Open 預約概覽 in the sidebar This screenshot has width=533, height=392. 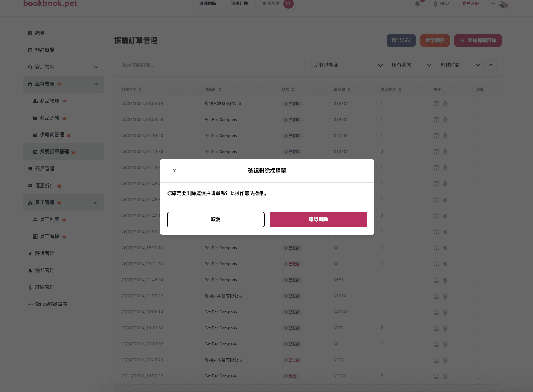(x=64, y=50)
